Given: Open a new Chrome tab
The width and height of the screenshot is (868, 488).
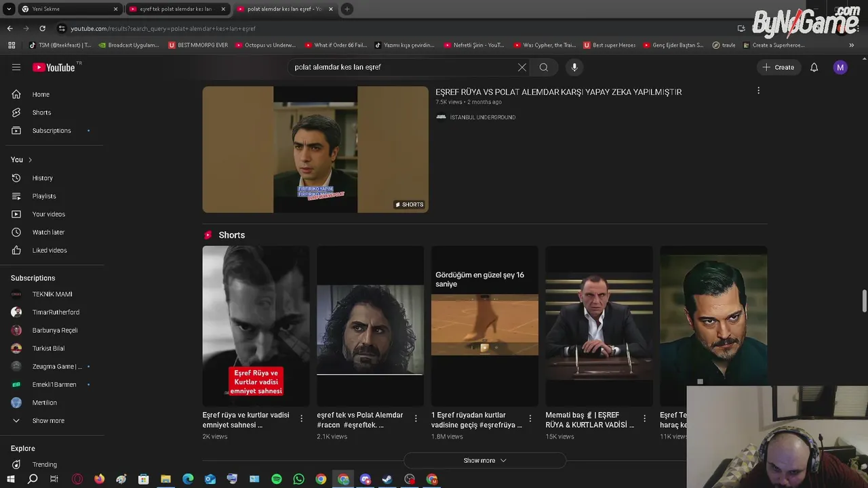Looking at the screenshot, I should 347,9.
